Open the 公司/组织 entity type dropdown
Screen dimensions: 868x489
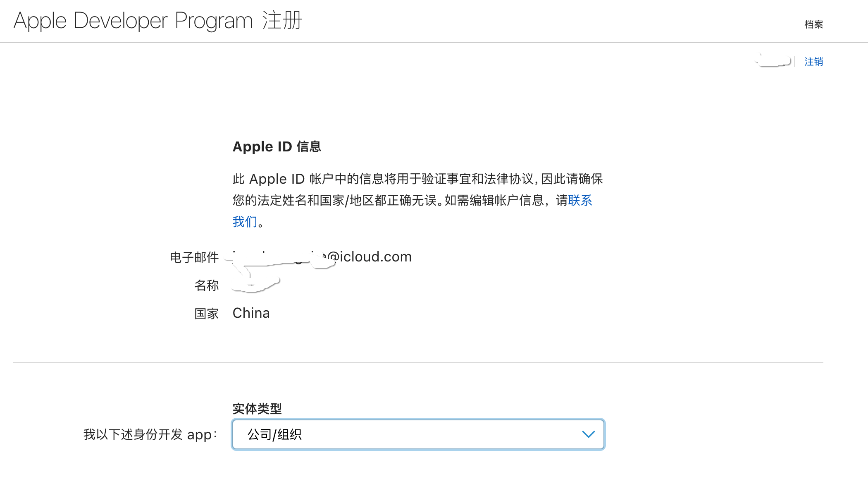[417, 434]
